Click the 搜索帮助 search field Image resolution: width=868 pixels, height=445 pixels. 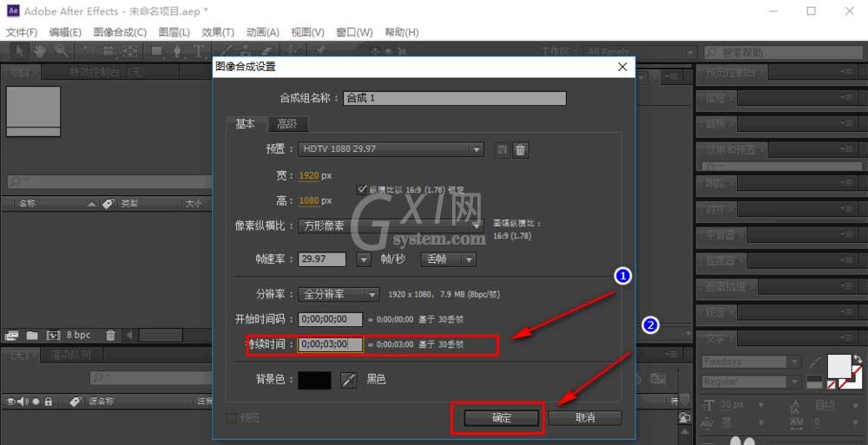[x=783, y=52]
